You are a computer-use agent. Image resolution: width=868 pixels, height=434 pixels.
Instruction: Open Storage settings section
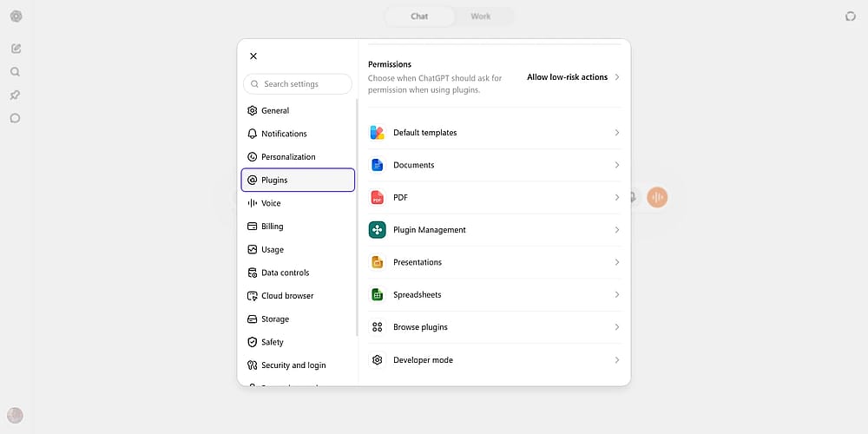pyautogui.click(x=298, y=319)
